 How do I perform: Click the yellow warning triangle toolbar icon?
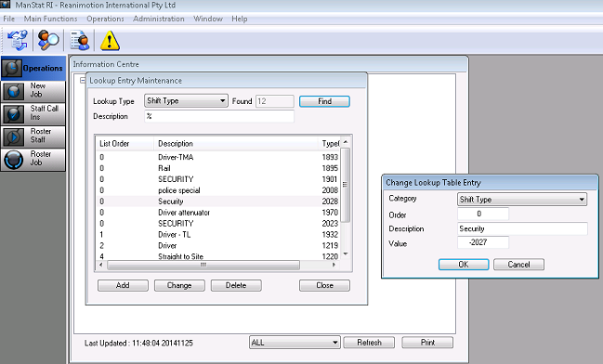coord(110,41)
